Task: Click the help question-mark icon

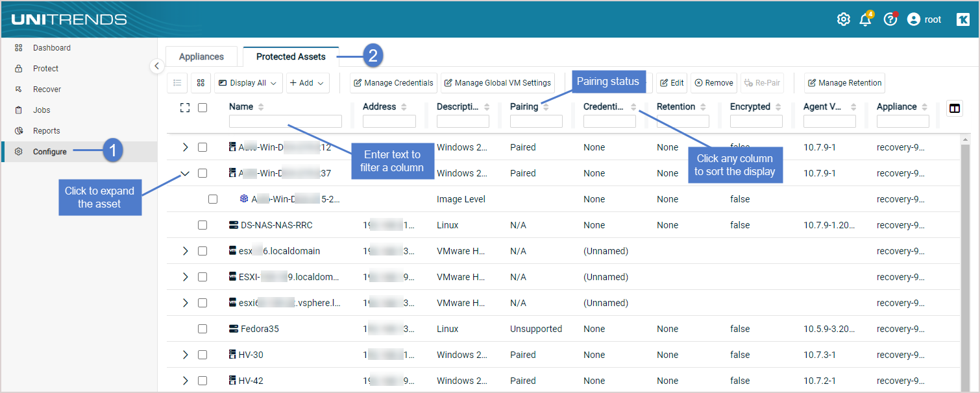Action: [890, 19]
